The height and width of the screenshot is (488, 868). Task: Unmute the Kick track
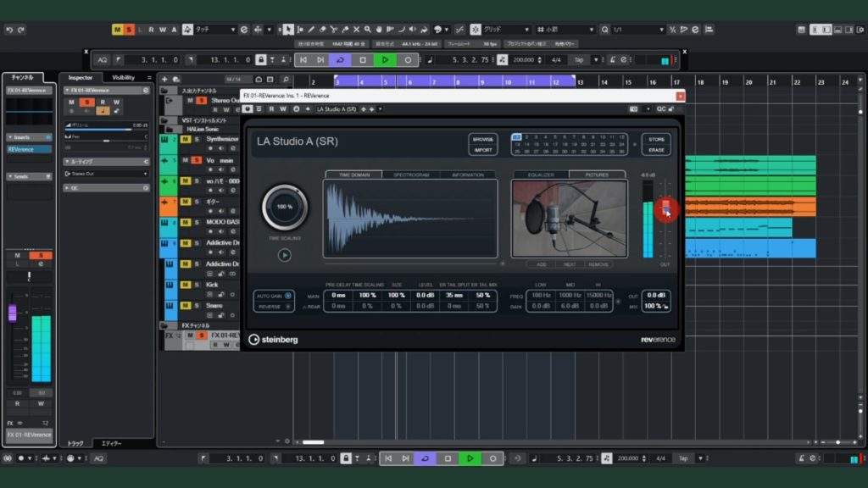[186, 285]
